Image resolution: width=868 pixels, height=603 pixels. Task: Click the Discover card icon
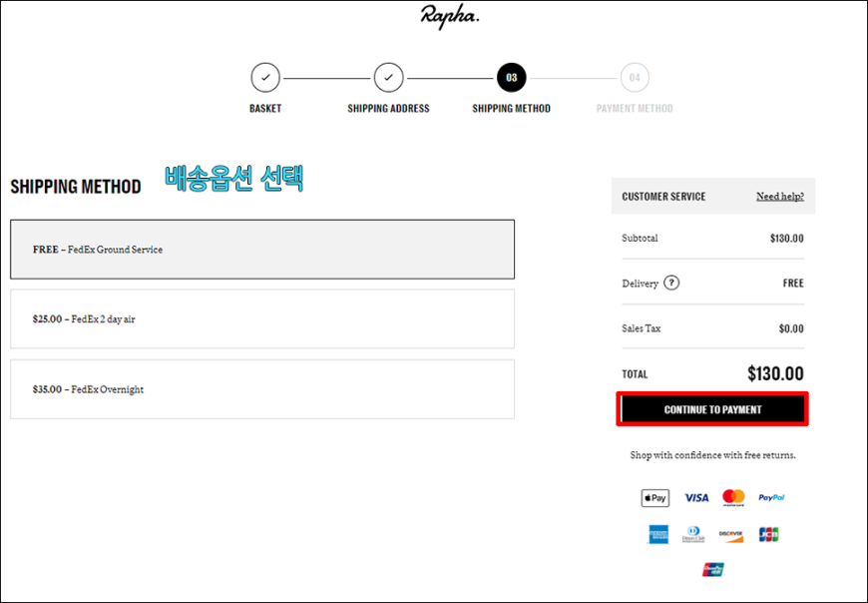(x=731, y=535)
